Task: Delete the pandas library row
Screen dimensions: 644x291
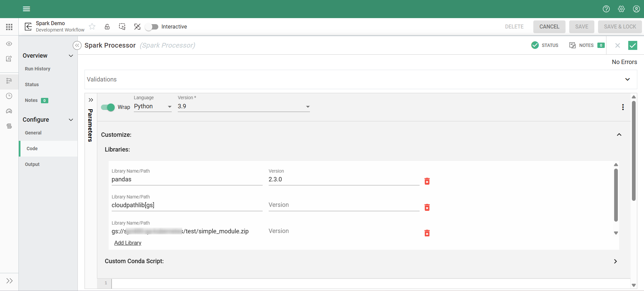Action: [427, 181]
